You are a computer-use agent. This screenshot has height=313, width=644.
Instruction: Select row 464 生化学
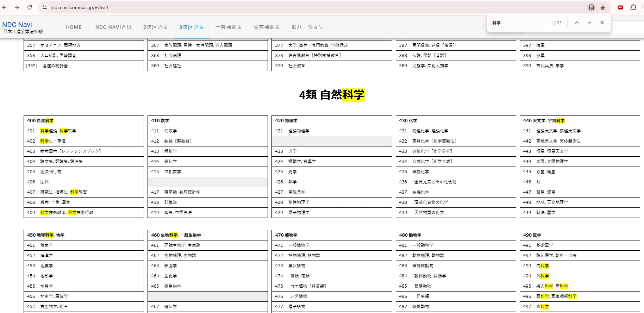pyautogui.click(x=208, y=276)
